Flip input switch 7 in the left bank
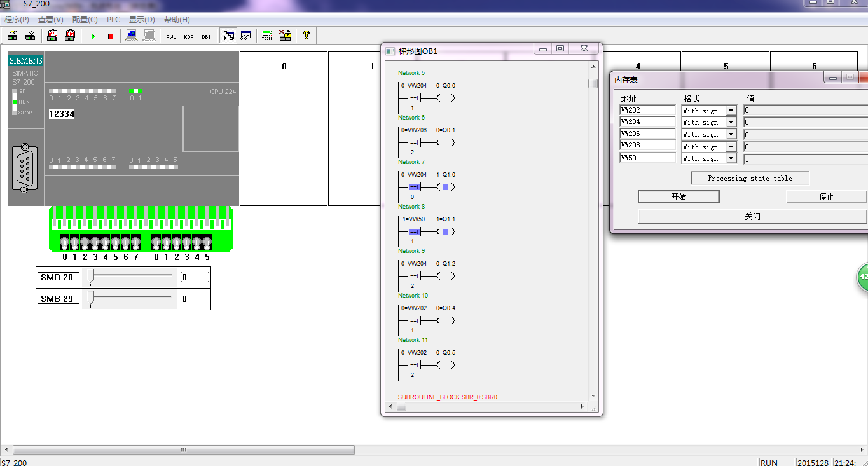Screen dimensions: 868x466 pos(135,242)
